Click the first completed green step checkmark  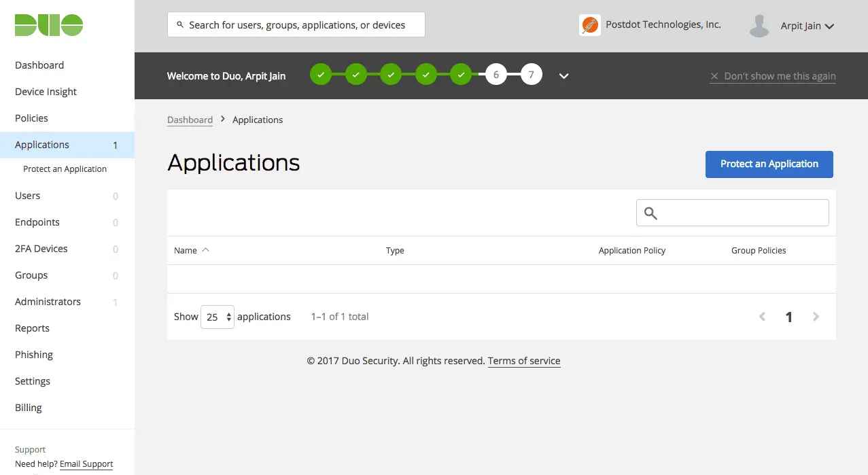pos(321,74)
